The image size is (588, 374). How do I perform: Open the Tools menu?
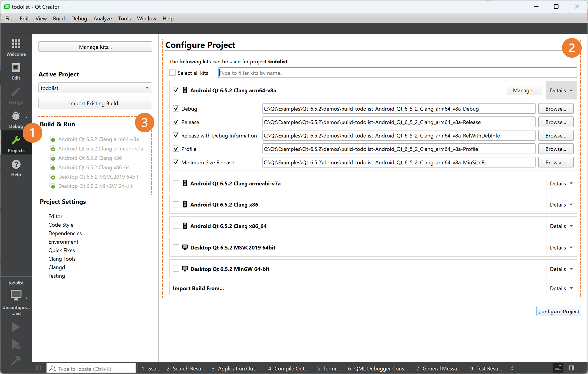[x=124, y=18]
